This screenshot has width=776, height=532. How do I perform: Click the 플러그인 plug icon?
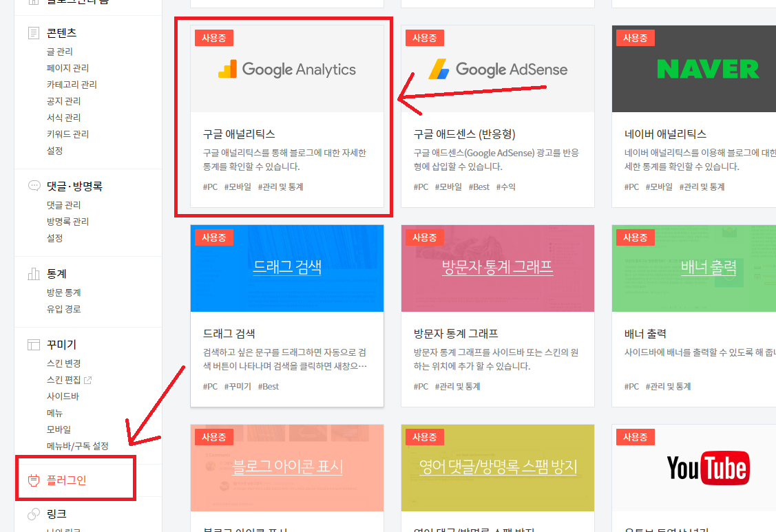(x=34, y=480)
